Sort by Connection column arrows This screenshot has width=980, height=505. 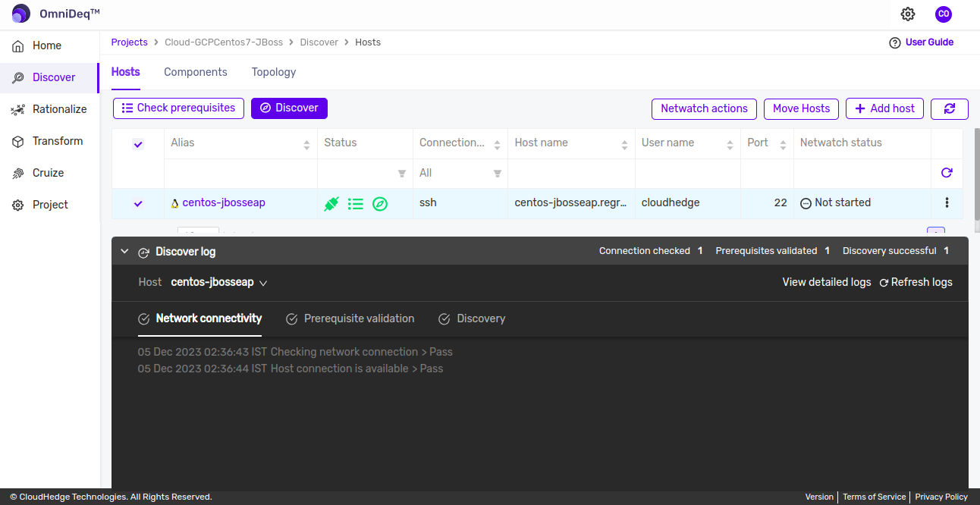point(497,144)
